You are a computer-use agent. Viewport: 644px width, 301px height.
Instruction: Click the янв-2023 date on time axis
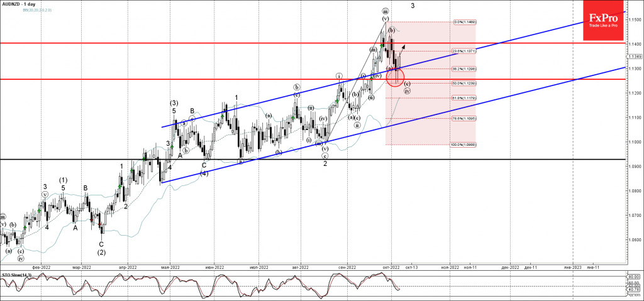pos(572,267)
